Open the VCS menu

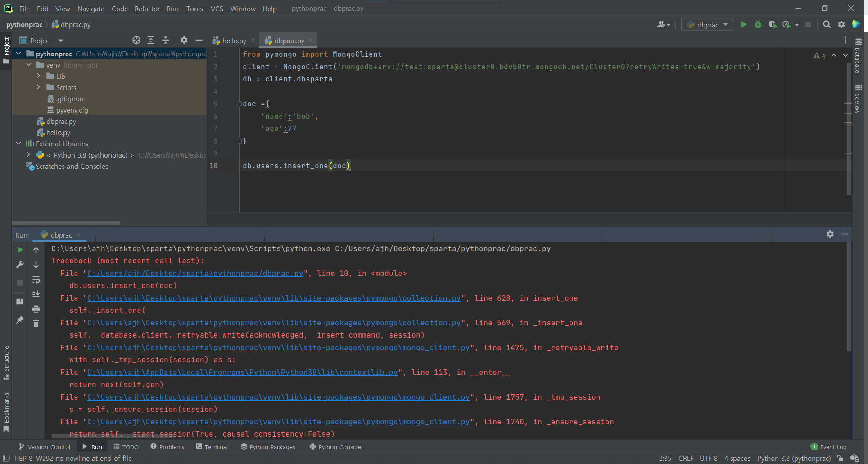point(217,9)
